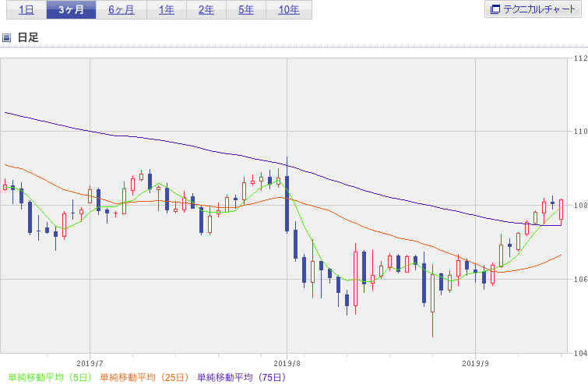Click the 単純移動平均（5日） legend label
Image resolution: width=588 pixels, height=384 pixels.
click(x=50, y=377)
